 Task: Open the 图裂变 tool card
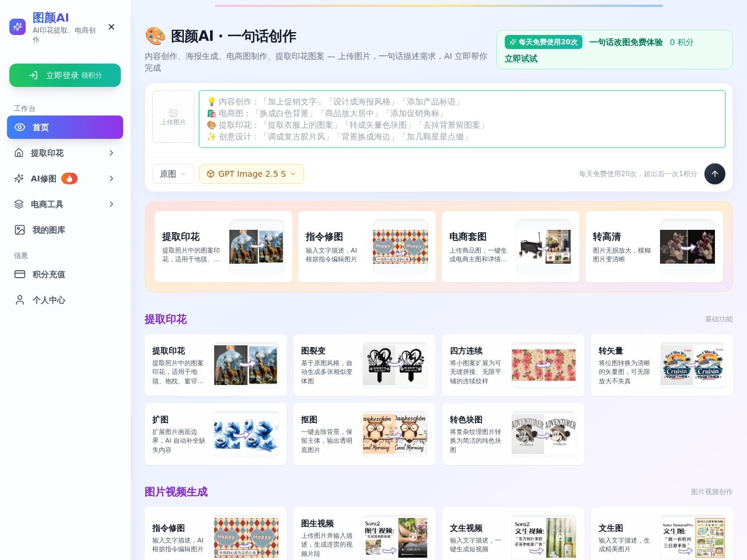click(364, 365)
